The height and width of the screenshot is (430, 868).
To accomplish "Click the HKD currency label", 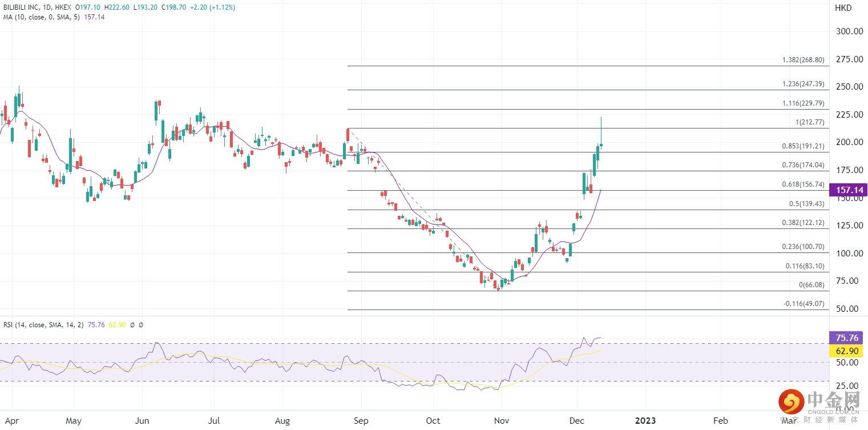I will click(x=843, y=8).
